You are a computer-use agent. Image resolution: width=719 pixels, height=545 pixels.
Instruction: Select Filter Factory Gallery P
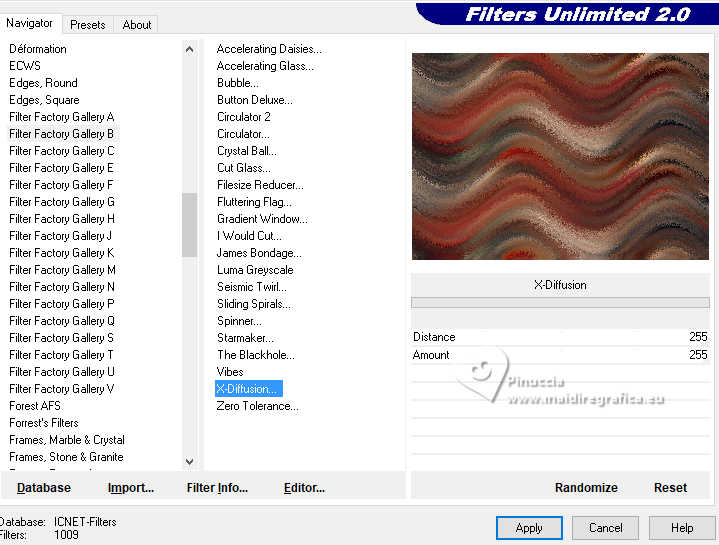[x=61, y=303]
